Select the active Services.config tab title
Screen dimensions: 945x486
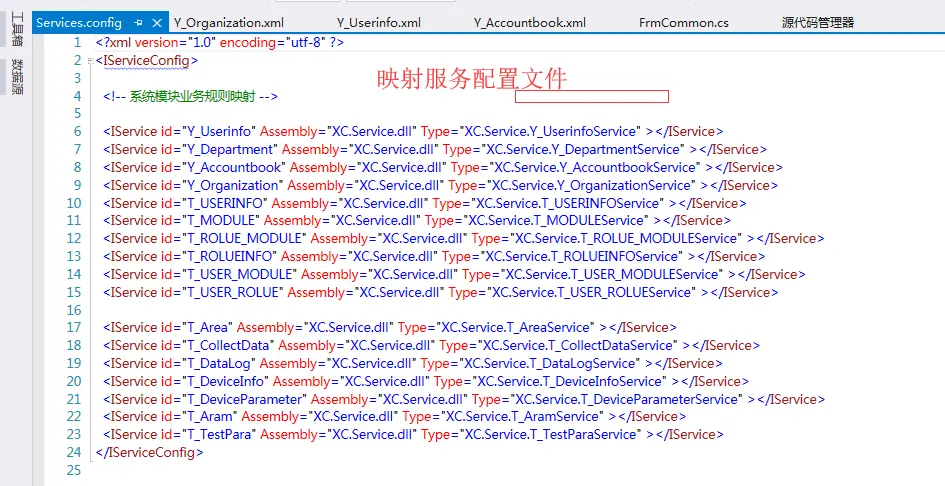(x=79, y=23)
